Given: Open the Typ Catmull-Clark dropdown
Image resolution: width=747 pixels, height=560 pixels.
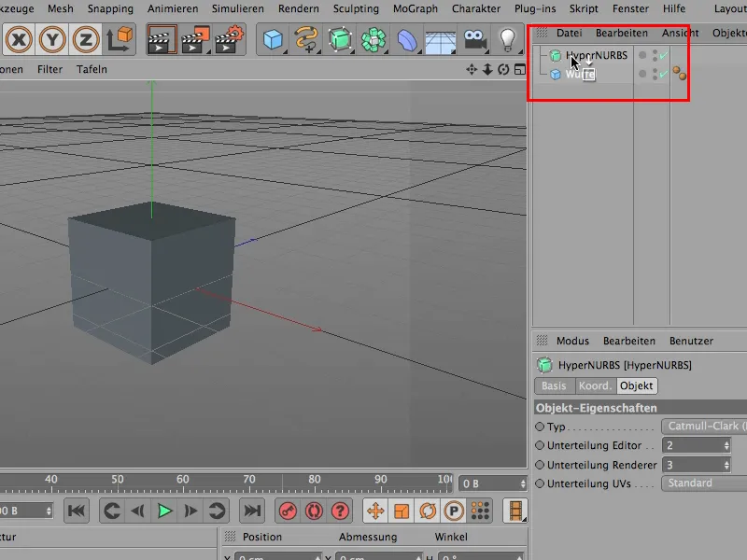Looking at the screenshot, I should 704,427.
